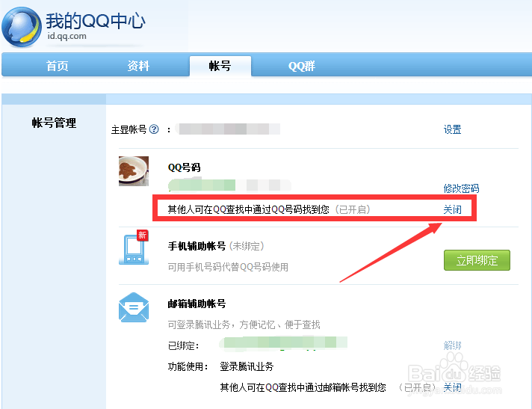532x409 pixels.
Task: Click the 修改密码 link
Action: click(x=462, y=188)
